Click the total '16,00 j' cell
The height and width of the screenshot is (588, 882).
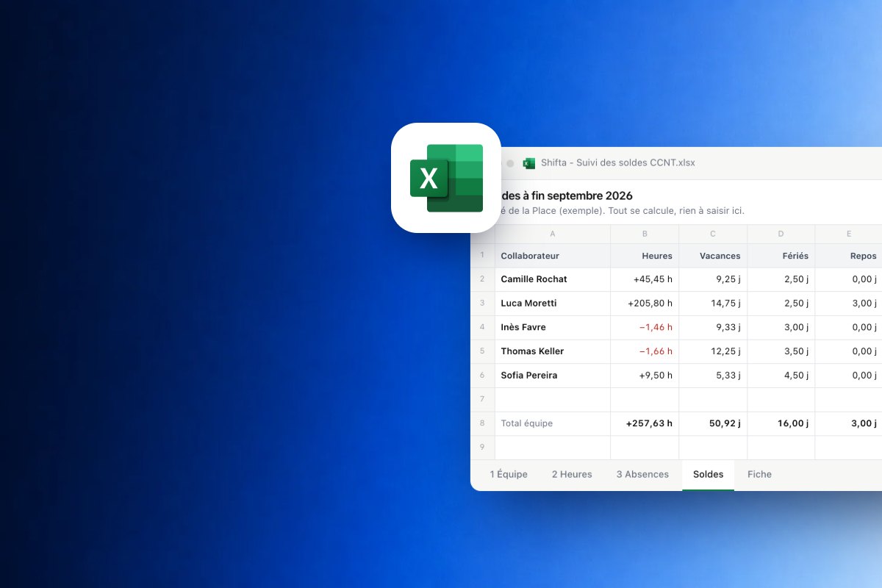coord(781,423)
